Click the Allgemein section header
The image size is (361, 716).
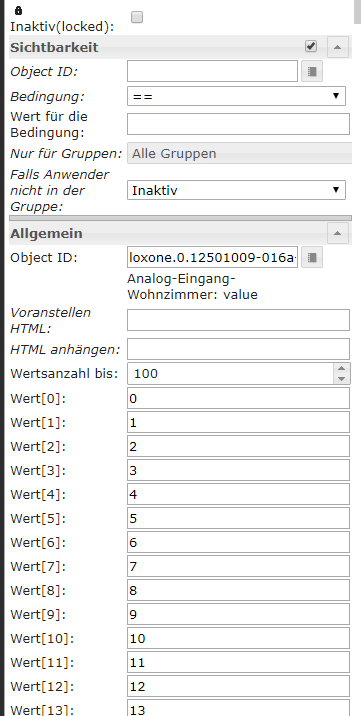(180, 233)
